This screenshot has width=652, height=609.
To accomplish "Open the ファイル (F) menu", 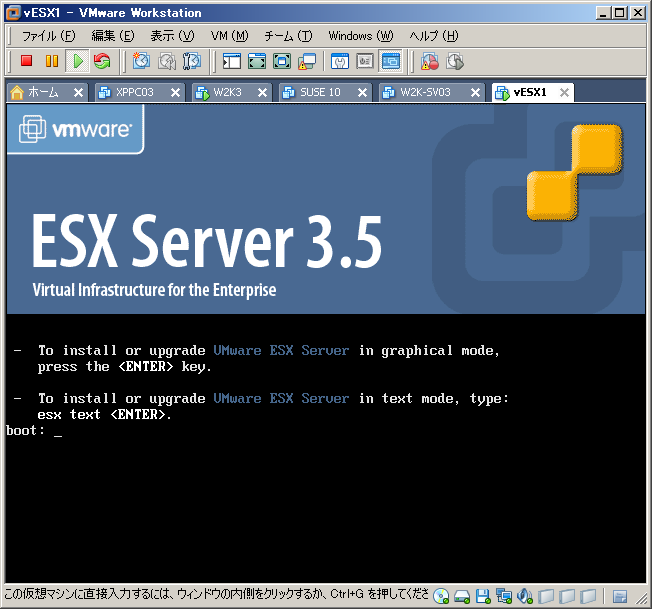I will pos(48,36).
